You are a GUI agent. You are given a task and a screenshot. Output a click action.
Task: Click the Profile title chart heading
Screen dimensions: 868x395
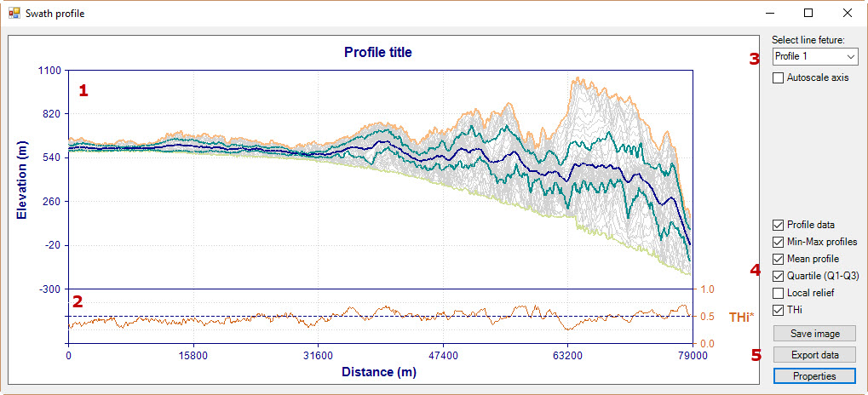(377, 53)
